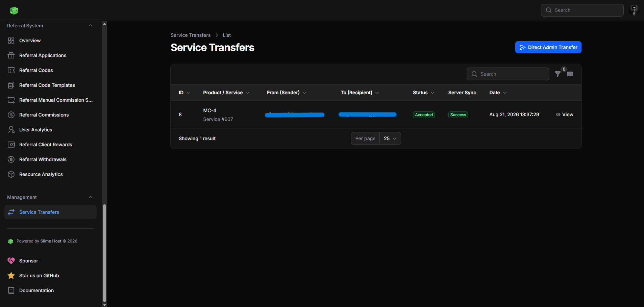Image resolution: width=644 pixels, height=307 pixels.
Task: Open Slime Host powered-by link
Action: click(51, 241)
